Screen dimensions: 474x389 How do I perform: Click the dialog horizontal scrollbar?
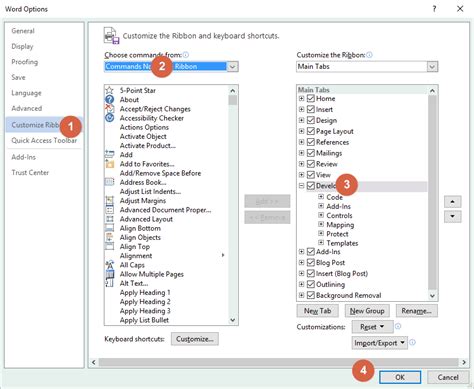click(278, 362)
